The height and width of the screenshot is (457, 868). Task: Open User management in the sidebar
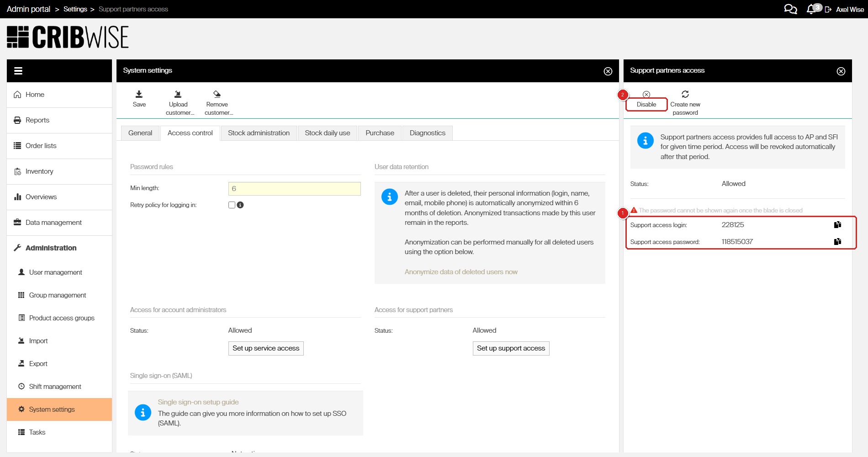(x=55, y=272)
